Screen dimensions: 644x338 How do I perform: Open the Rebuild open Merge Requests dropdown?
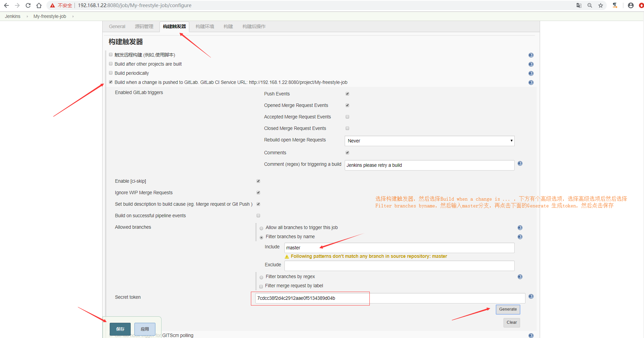coord(430,141)
